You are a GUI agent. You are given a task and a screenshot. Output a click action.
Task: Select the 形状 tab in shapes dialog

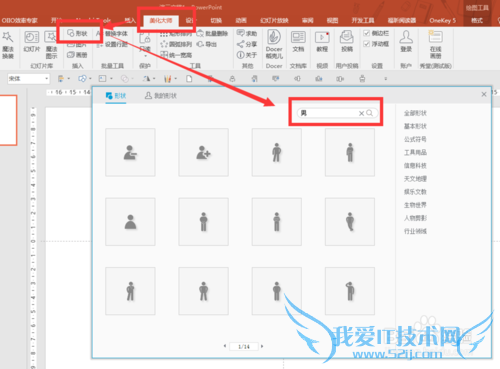coord(116,96)
